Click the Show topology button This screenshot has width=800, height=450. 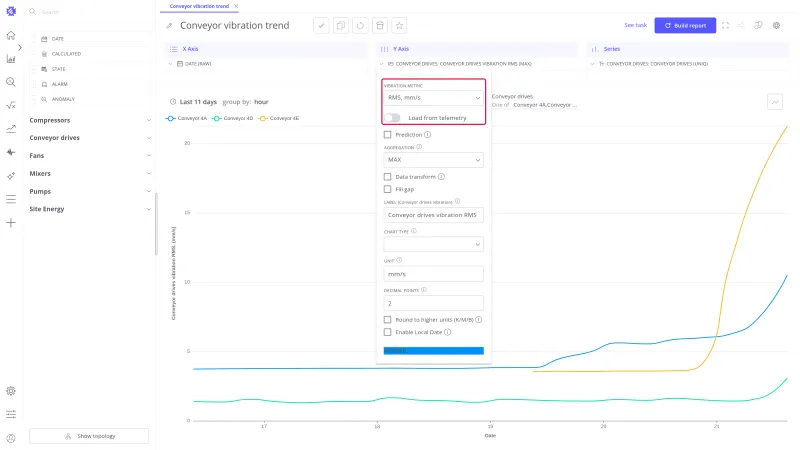(x=89, y=436)
